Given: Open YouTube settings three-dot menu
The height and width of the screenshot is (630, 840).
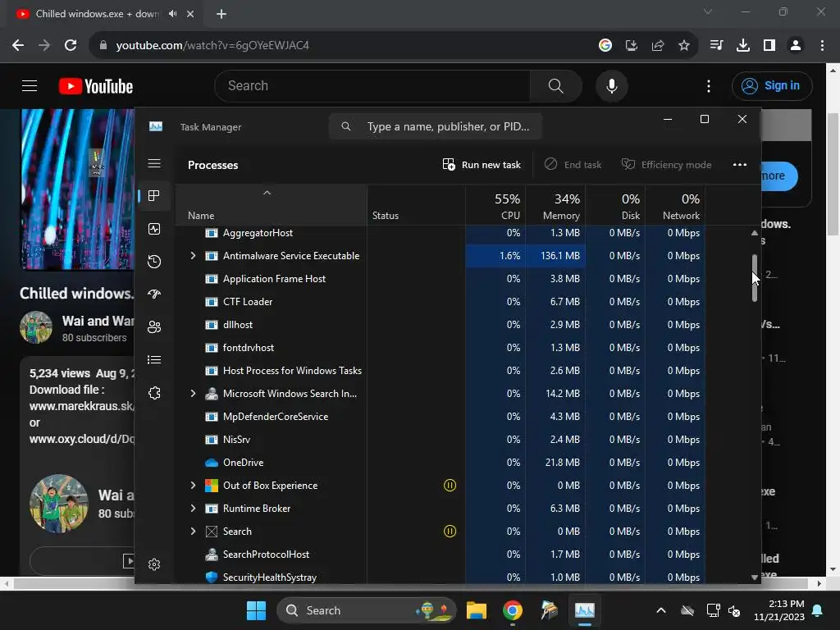Looking at the screenshot, I should (x=709, y=85).
